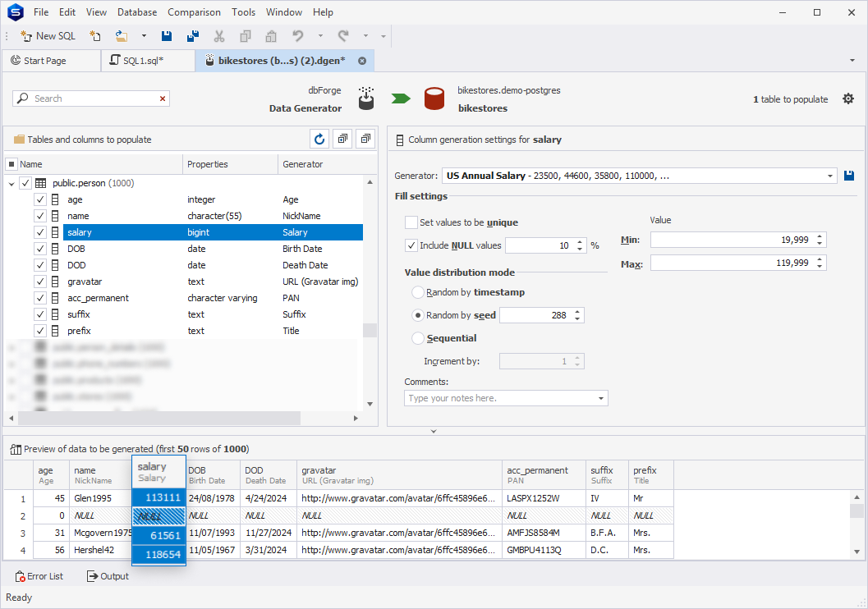868x609 pixels.
Task: Uncheck the age column checkbox
Action: click(x=40, y=199)
